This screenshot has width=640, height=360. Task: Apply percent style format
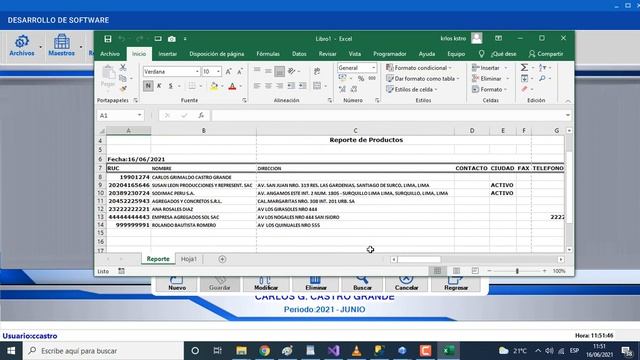361,78
